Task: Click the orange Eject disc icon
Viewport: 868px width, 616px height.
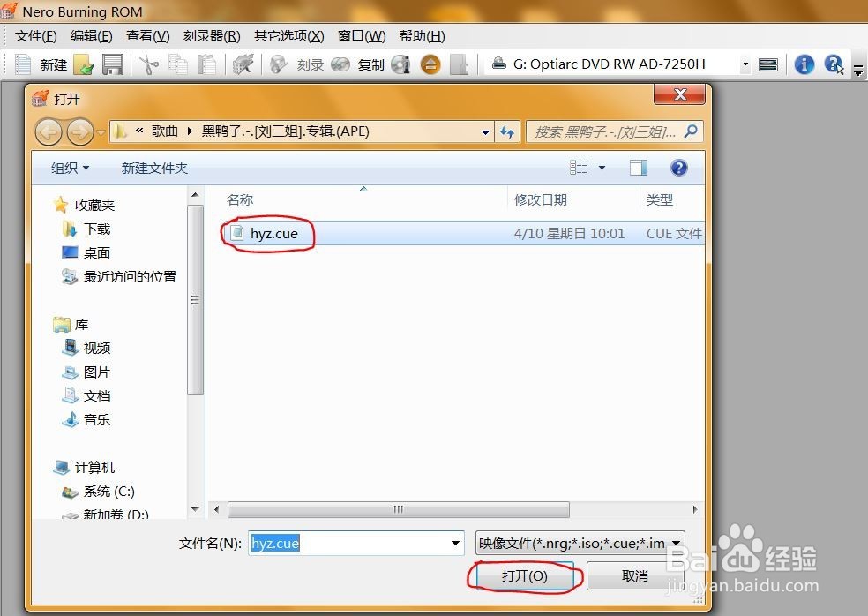Action: coord(430,64)
